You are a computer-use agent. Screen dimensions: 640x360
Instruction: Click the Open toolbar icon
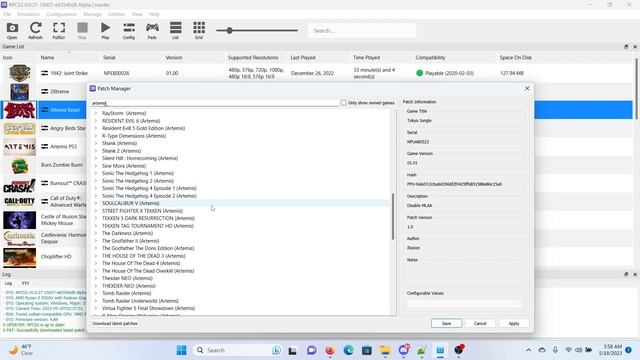coord(12,31)
